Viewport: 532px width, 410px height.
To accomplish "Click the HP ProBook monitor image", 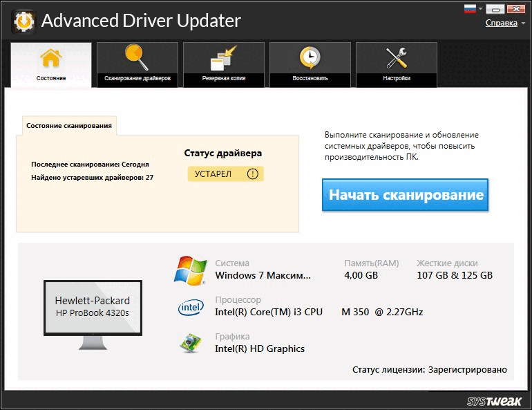I will pyautogui.click(x=93, y=315).
